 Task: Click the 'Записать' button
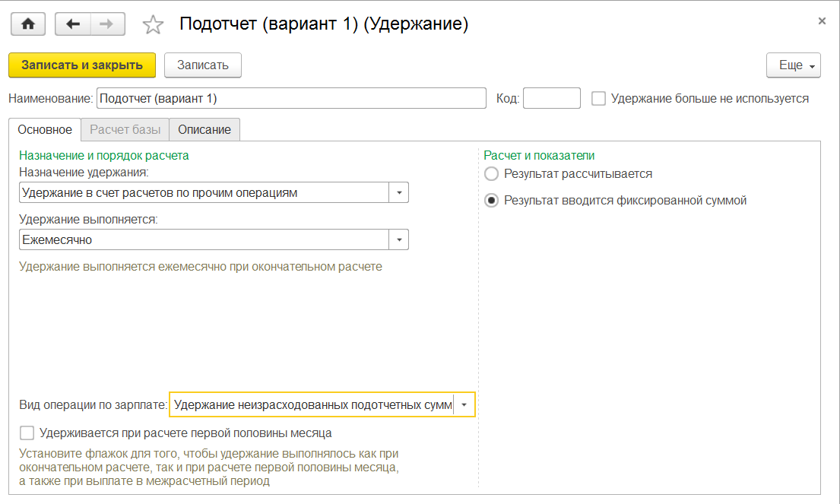coord(203,65)
